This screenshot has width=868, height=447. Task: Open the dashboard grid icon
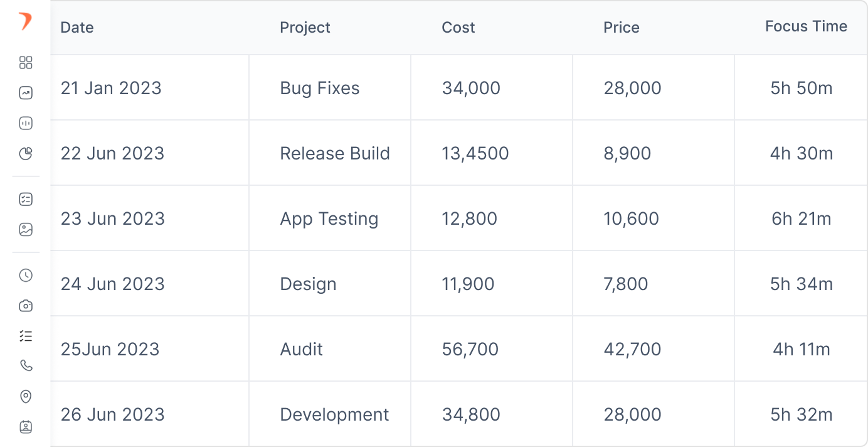click(x=26, y=63)
